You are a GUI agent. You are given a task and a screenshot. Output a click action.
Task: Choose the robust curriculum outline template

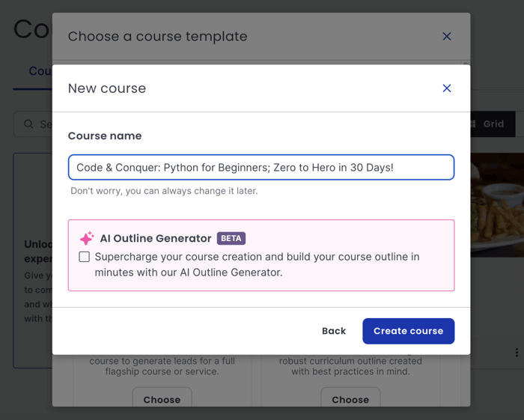[350, 399]
